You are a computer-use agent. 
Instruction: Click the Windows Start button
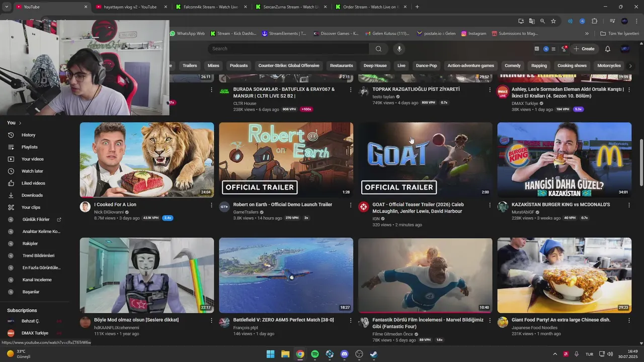click(x=271, y=354)
